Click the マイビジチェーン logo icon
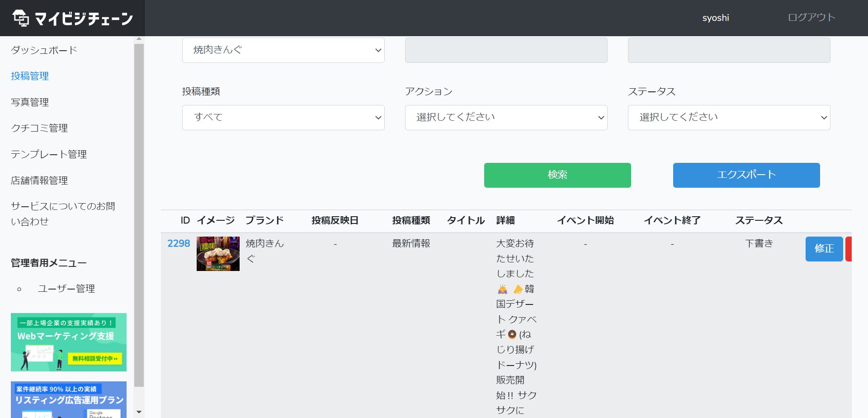The width and height of the screenshot is (868, 418). click(x=20, y=18)
